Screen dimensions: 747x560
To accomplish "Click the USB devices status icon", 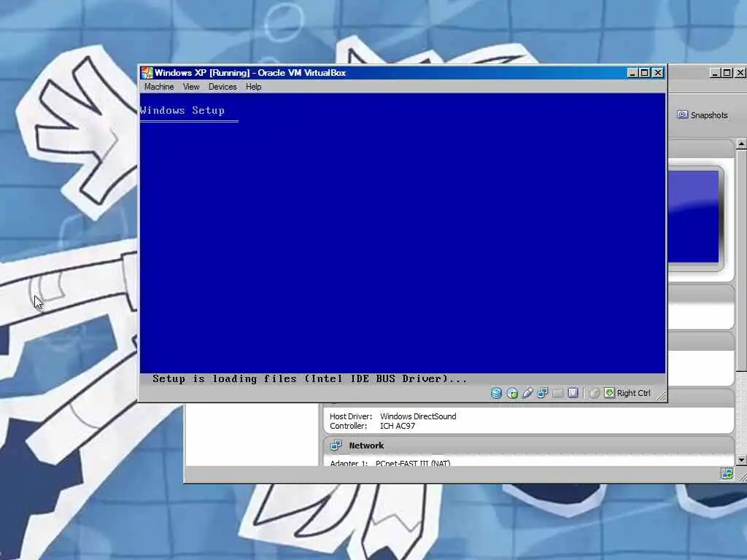I will coord(527,393).
